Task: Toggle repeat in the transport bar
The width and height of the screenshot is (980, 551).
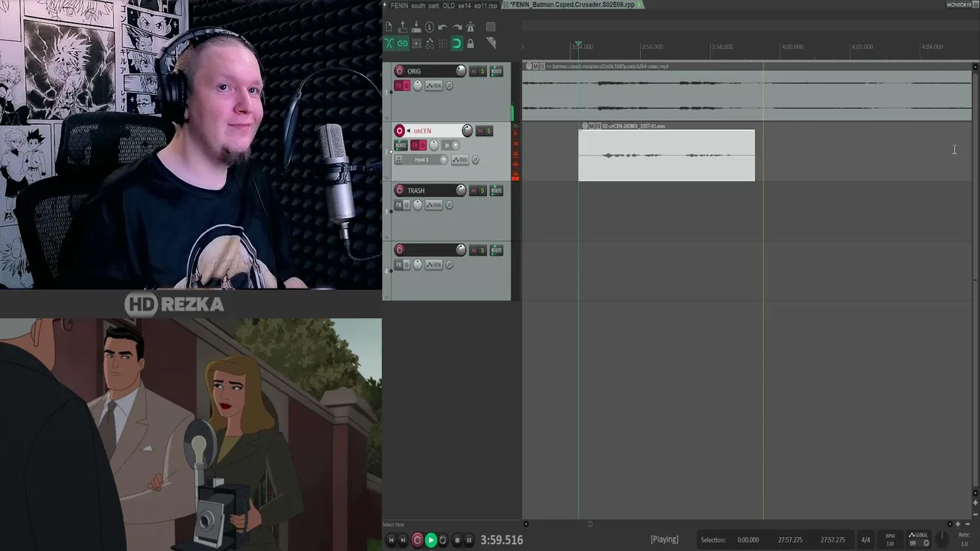Action: [443, 540]
